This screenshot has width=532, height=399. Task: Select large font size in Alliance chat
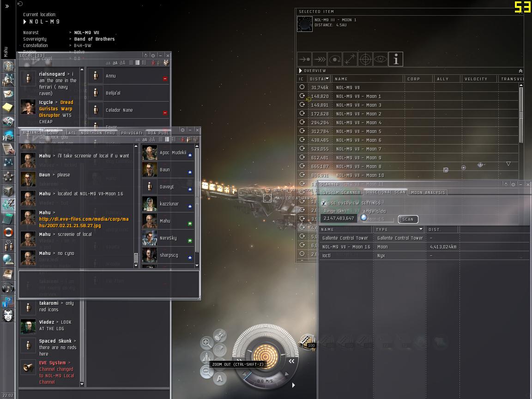coord(152,139)
